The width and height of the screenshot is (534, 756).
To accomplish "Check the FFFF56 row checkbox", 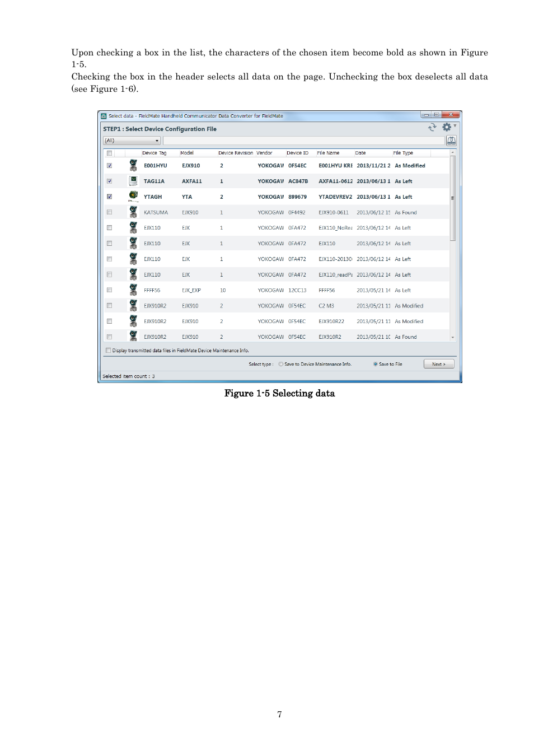I will (x=109, y=290).
